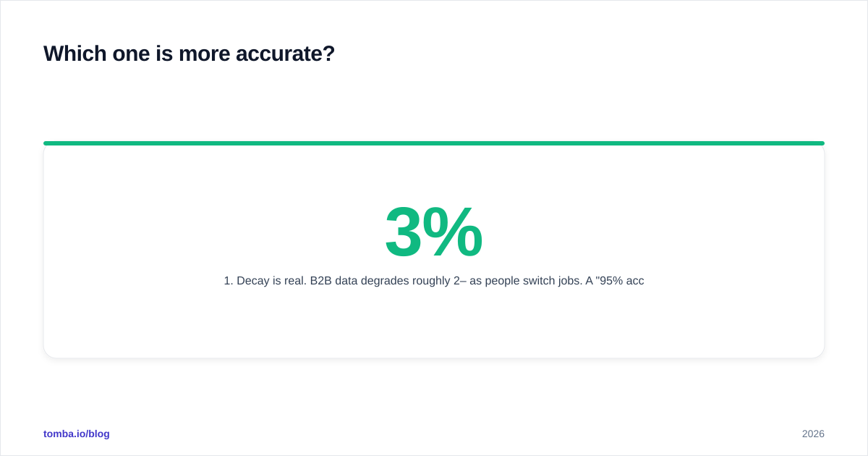Click the word 'roughly' in the caption
868x456 pixels.
(431, 281)
